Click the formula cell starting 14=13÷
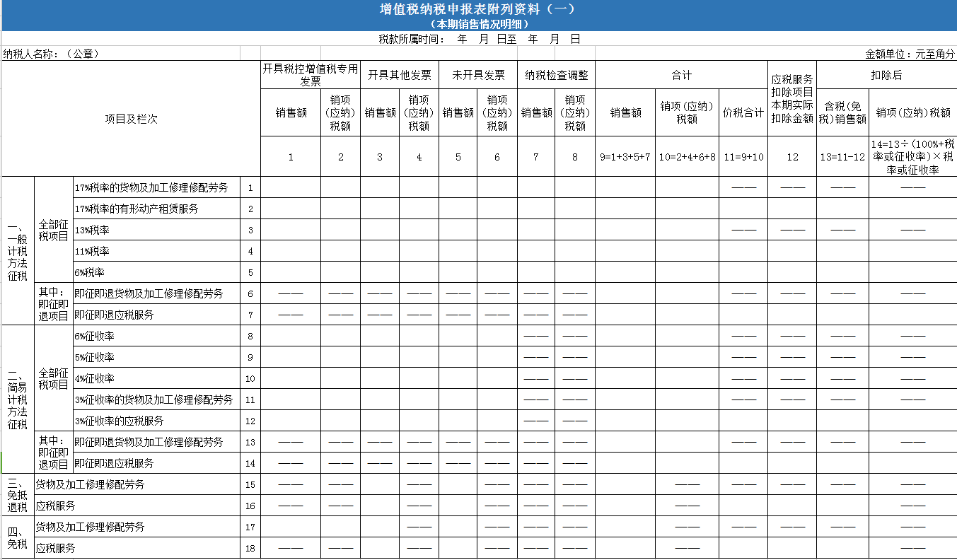Image resolution: width=957 pixels, height=560 pixels. click(912, 156)
